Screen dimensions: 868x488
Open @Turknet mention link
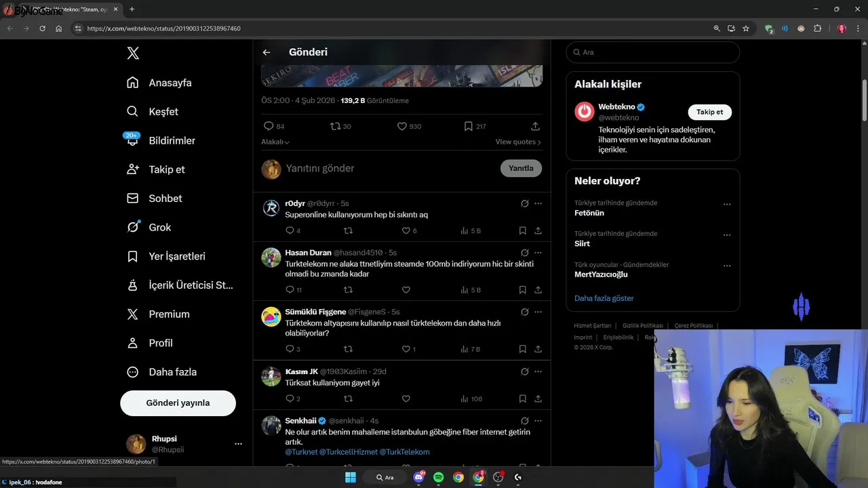click(x=301, y=451)
